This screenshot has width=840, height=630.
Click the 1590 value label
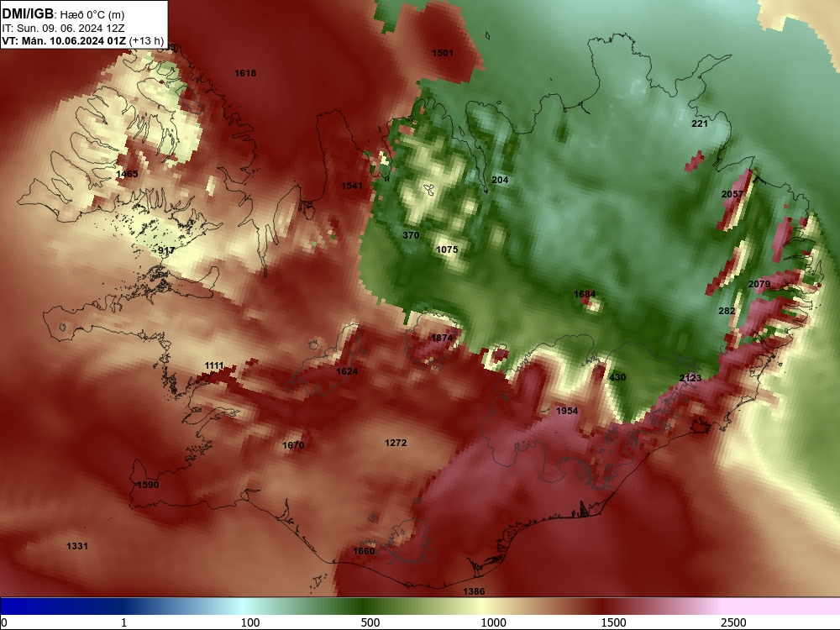(148, 485)
